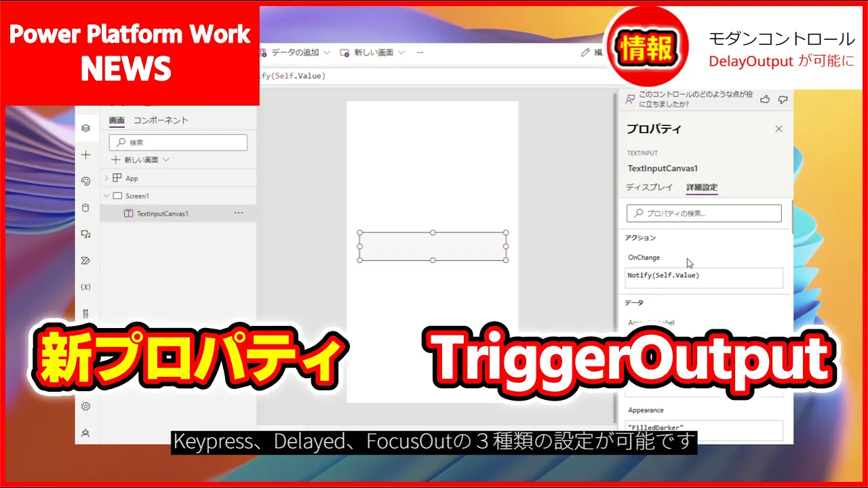Open the Advanced tools icon in sidebar
This screenshot has height=488, width=868.
(85, 313)
